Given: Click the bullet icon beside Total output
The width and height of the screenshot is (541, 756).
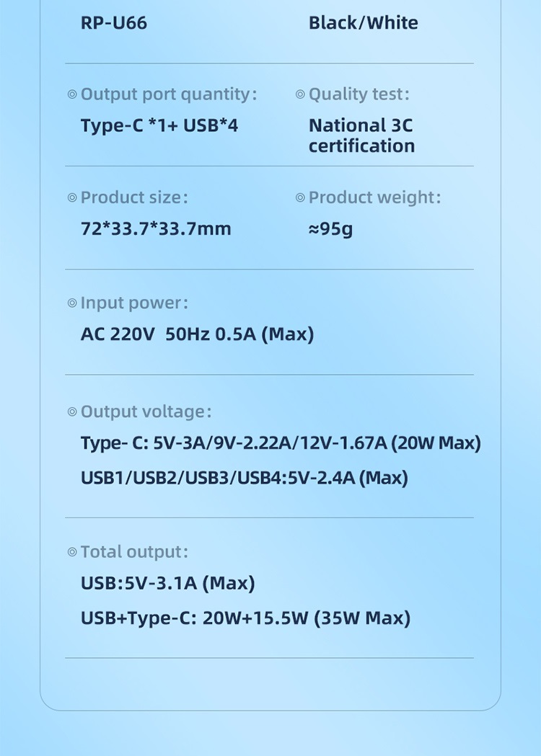Looking at the screenshot, I should pyautogui.click(x=72, y=552).
